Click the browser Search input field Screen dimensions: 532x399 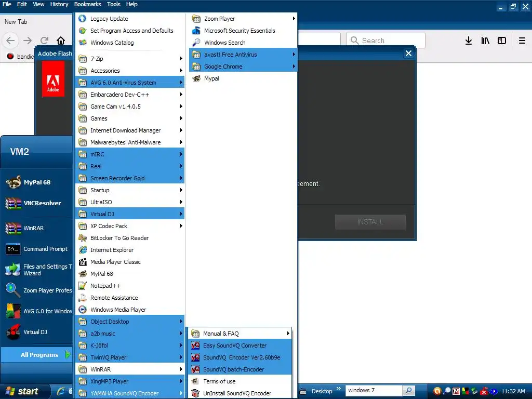pyautogui.click(x=385, y=41)
